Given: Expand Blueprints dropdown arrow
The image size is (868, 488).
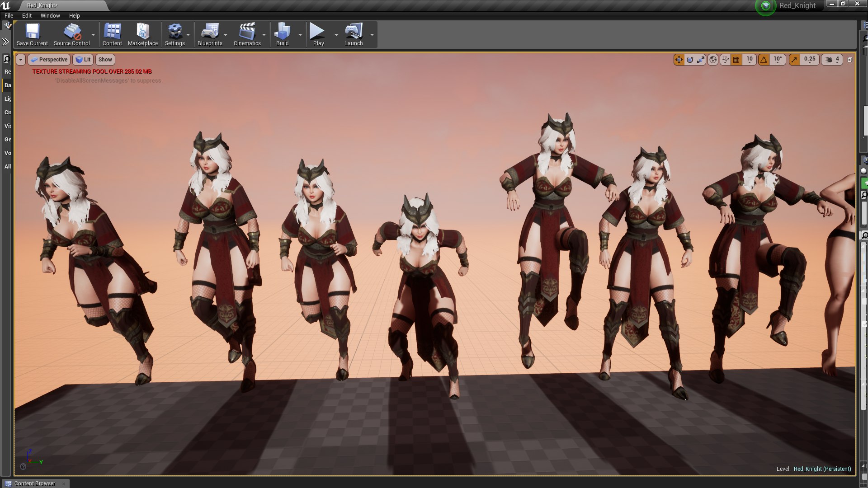Looking at the screenshot, I should pyautogui.click(x=226, y=35).
